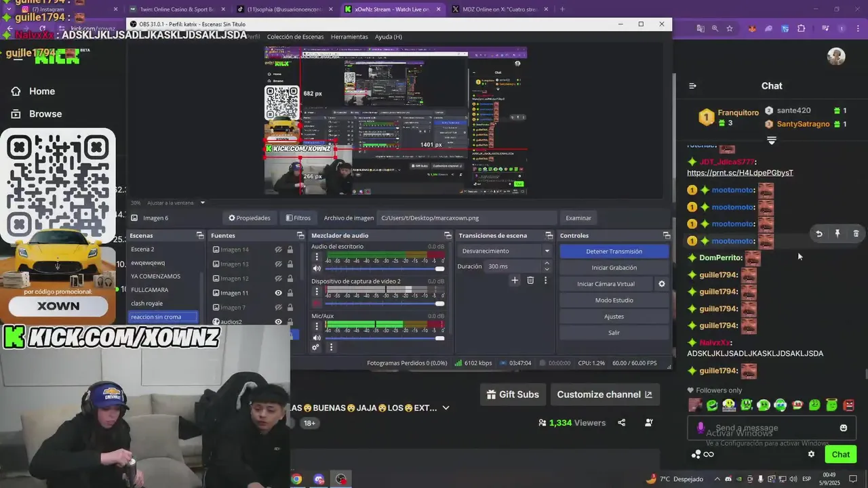Image resolution: width=868 pixels, height=488 pixels.
Task: Open Propiedades for the selected source
Action: [250, 218]
